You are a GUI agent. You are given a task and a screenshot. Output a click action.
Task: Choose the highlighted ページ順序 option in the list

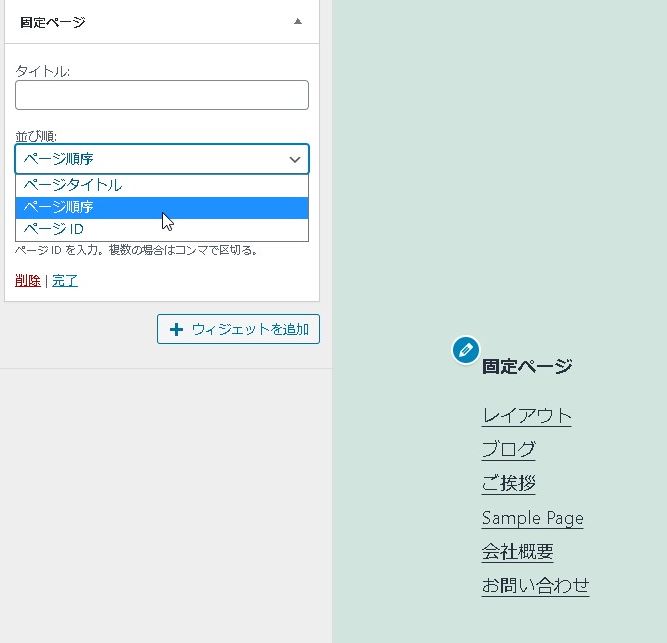[x=58, y=207]
